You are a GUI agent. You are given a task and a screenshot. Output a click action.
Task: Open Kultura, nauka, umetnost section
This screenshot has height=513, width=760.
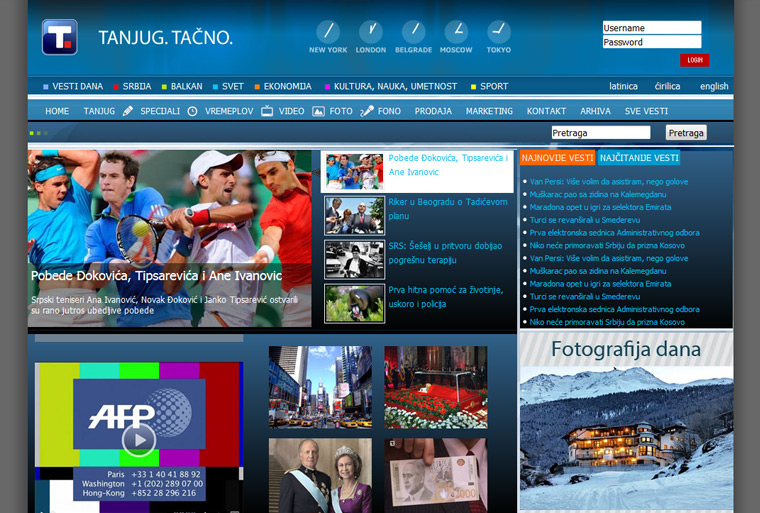click(x=396, y=86)
